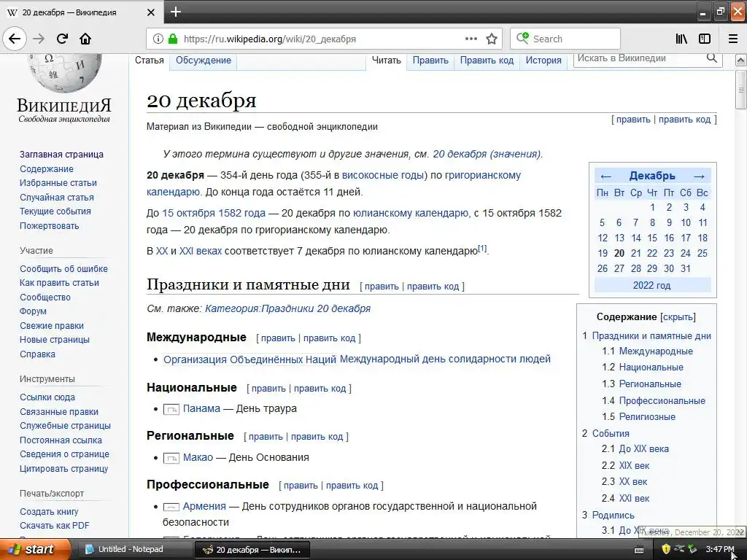747x560 pixels.
Task: Bookmark this page with the star icon
Action: coord(492,39)
